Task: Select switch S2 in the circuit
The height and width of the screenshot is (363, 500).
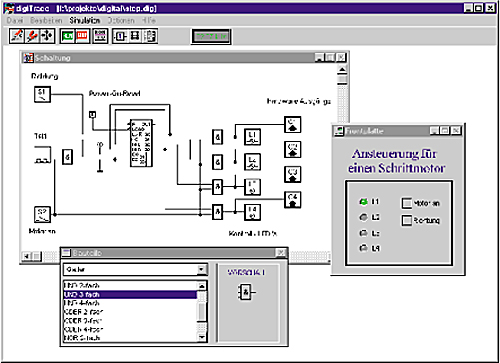Action: coord(42,214)
